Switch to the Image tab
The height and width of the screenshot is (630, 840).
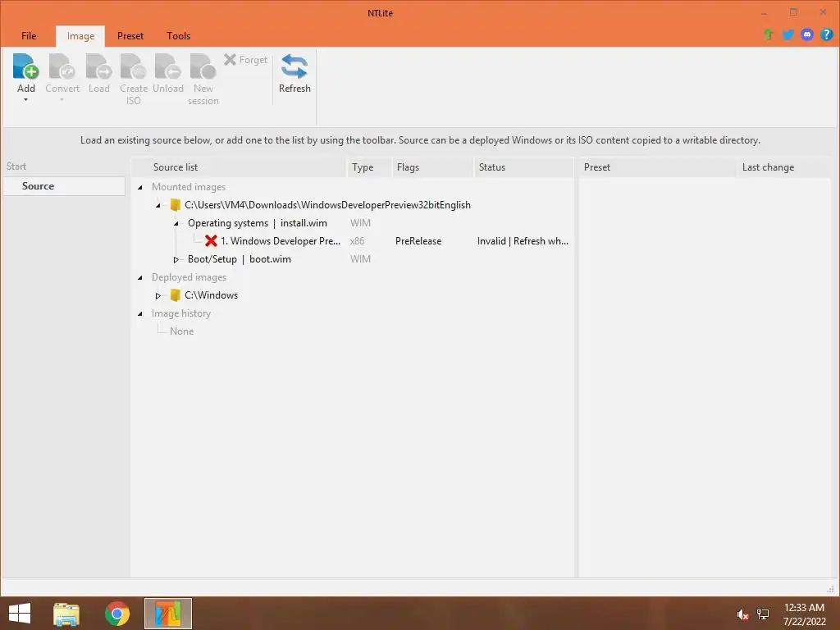[80, 36]
